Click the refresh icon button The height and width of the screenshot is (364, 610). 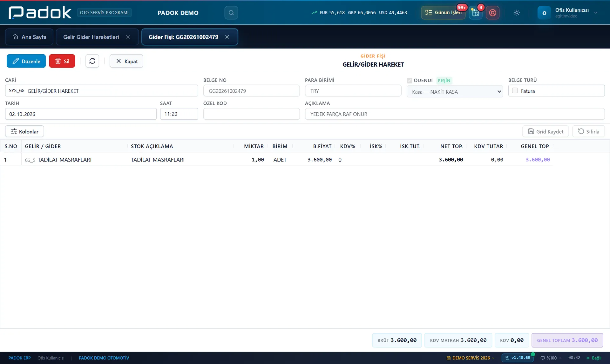coord(92,61)
